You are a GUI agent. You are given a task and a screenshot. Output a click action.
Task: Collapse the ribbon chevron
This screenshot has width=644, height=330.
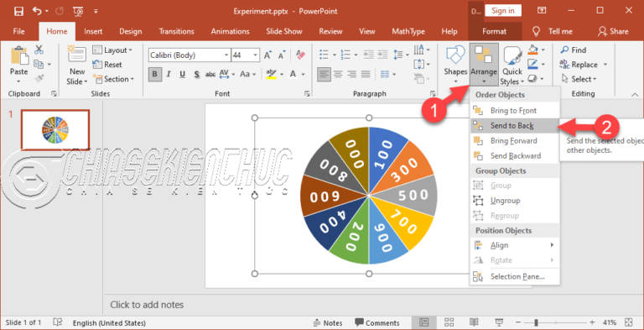pos(634,95)
